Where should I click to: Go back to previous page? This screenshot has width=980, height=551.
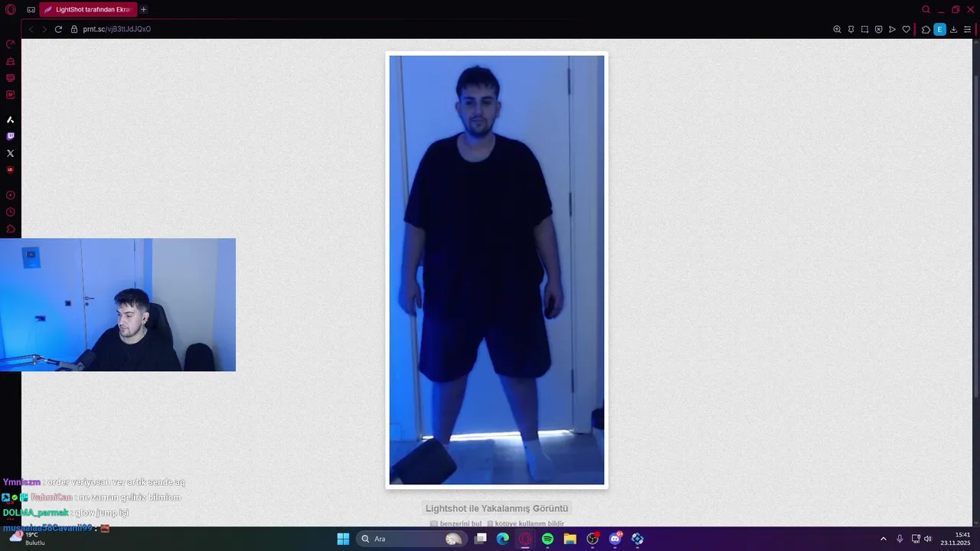tap(31, 29)
